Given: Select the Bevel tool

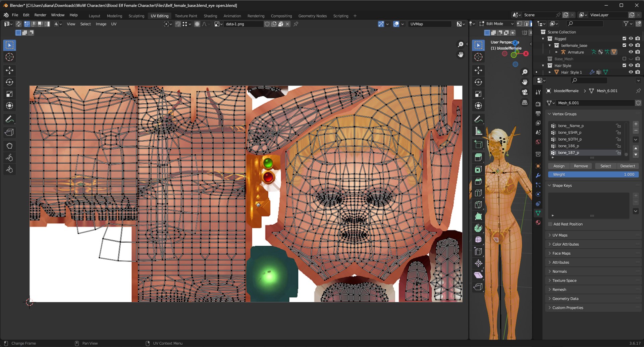Looking at the screenshot, I should tap(478, 181).
